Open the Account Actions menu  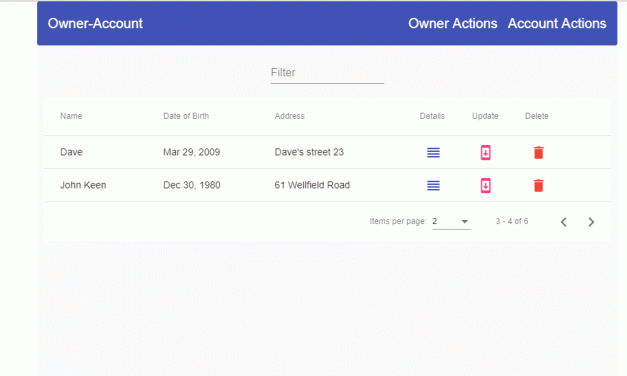pos(557,24)
